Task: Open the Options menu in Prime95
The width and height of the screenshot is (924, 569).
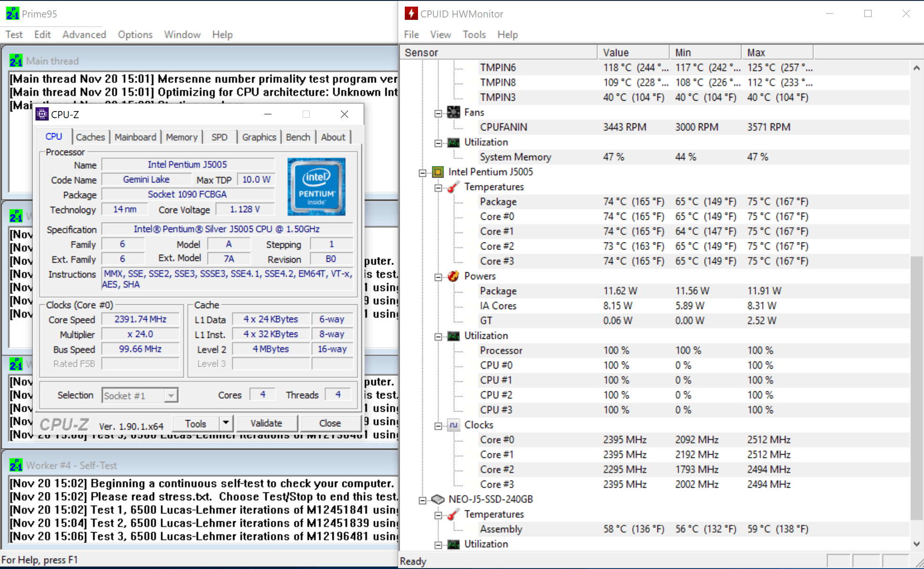Action: pos(135,34)
